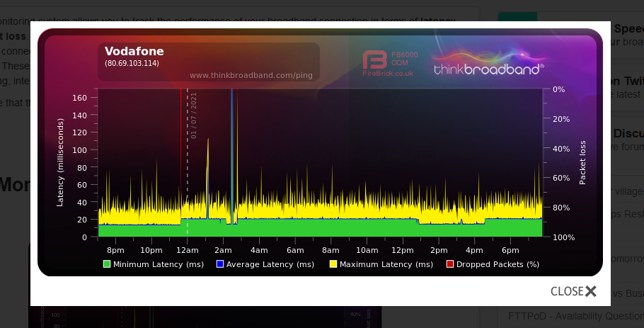Click the 12pm label on the time axis

click(403, 250)
